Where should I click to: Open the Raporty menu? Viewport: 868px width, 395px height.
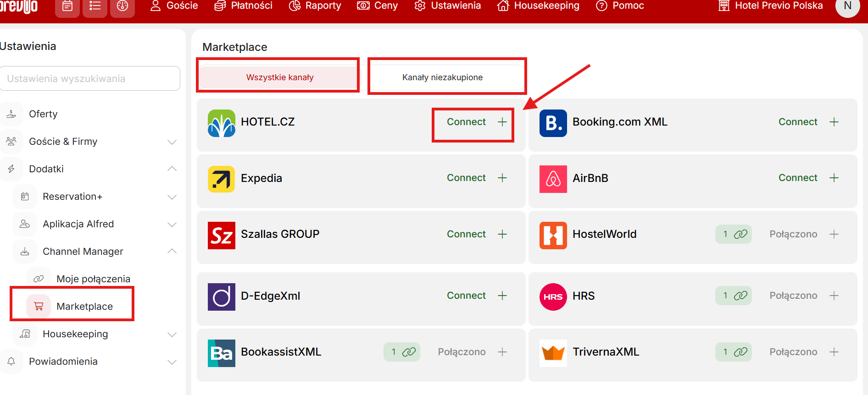tap(315, 6)
